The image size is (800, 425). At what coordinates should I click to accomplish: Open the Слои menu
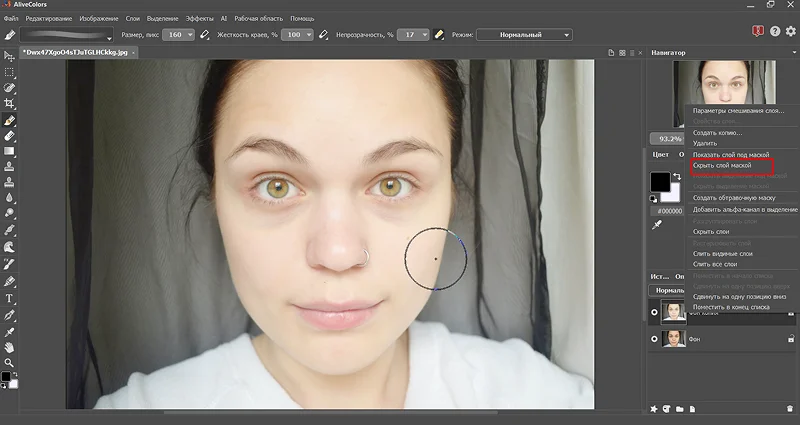pos(133,18)
